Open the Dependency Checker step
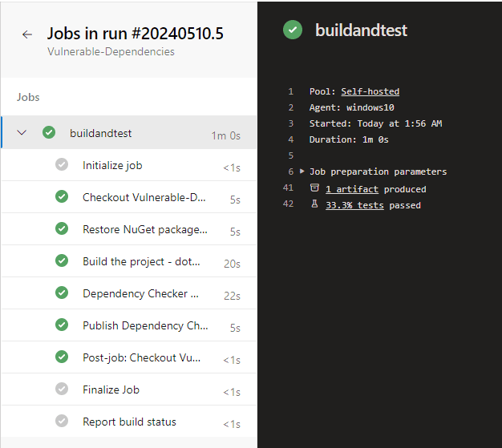 click(x=129, y=293)
